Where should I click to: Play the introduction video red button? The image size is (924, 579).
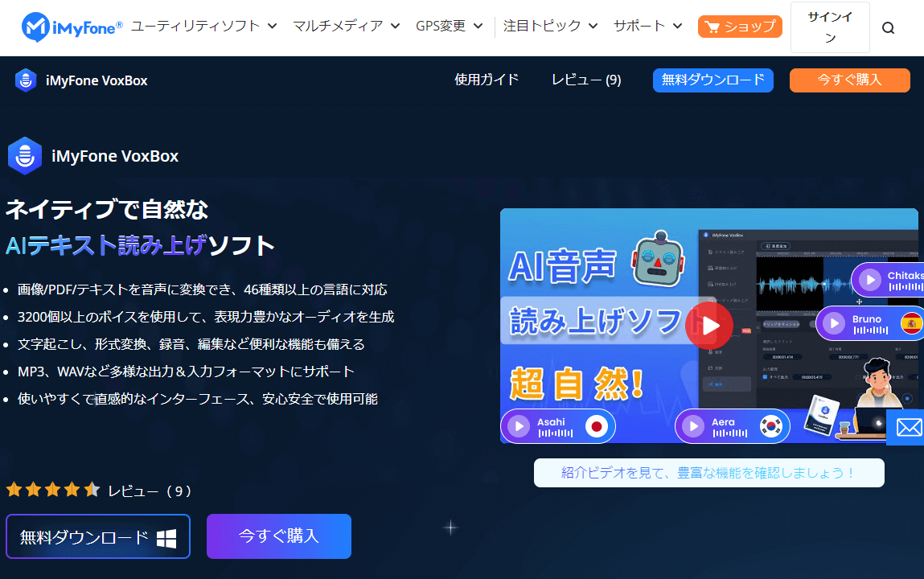click(709, 325)
